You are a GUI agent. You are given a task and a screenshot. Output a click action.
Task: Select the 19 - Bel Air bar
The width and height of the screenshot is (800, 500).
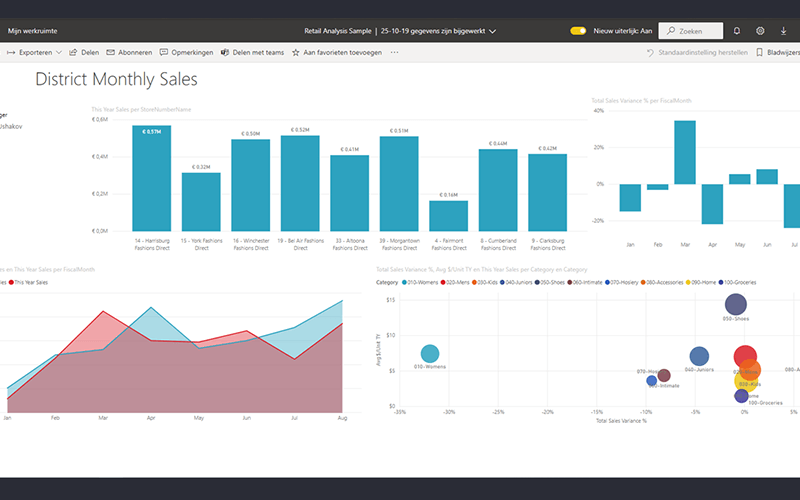pos(300,183)
